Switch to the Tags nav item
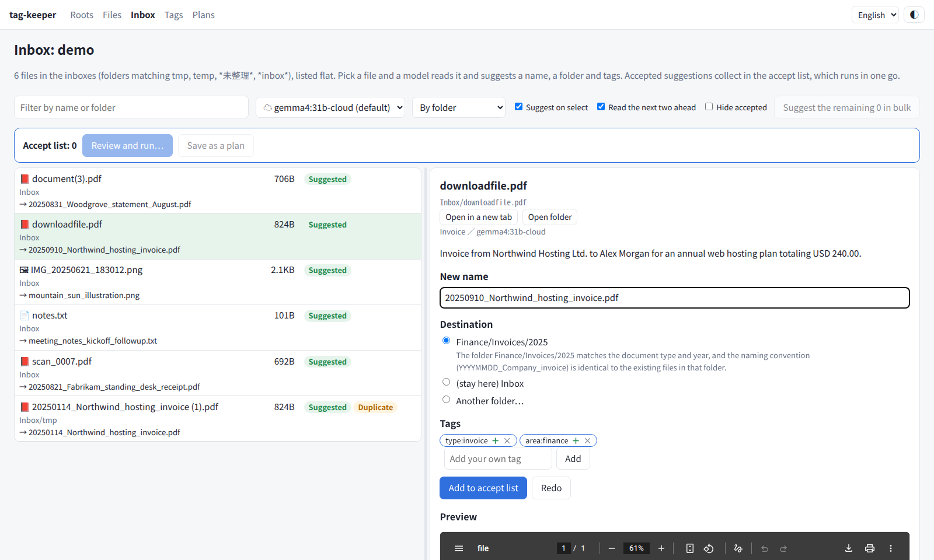 (173, 15)
